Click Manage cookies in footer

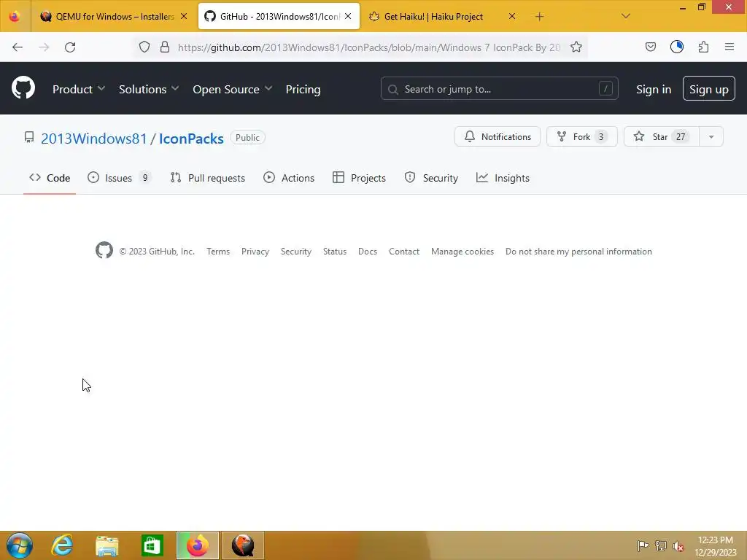462,252
